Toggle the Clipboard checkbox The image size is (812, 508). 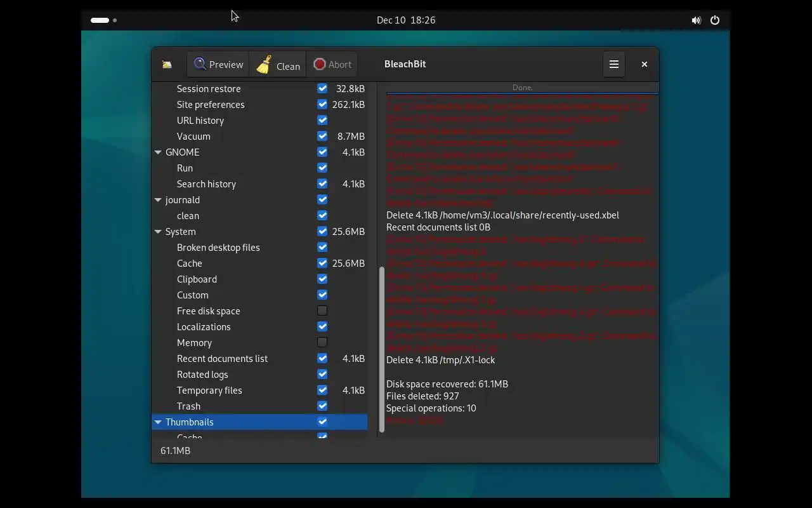(x=322, y=279)
